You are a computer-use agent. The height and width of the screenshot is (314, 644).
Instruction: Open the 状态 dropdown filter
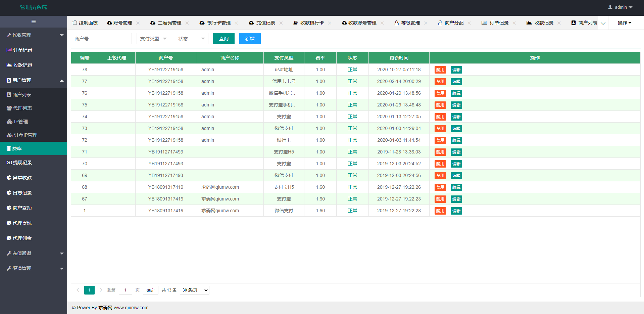click(x=191, y=39)
